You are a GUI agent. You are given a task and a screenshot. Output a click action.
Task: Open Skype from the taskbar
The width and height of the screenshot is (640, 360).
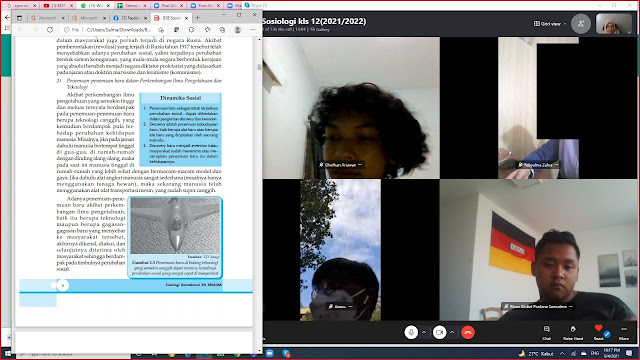[286, 353]
